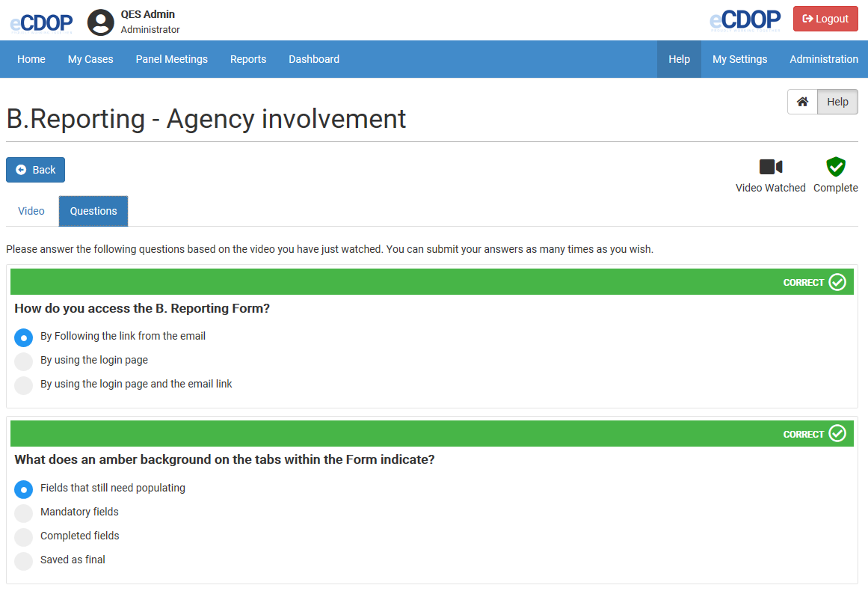
Task: Open My Settings in the navigation bar
Action: click(739, 59)
